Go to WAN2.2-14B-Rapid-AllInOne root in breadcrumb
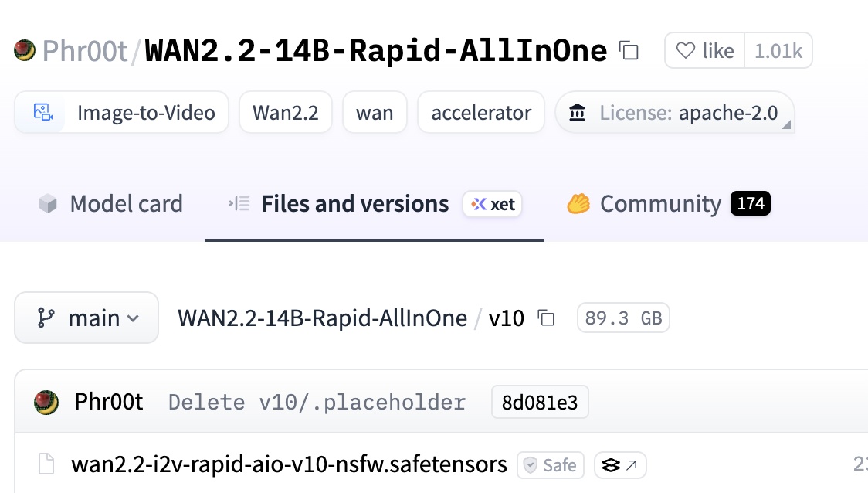Screen dimensions: 868x493 click(x=322, y=318)
